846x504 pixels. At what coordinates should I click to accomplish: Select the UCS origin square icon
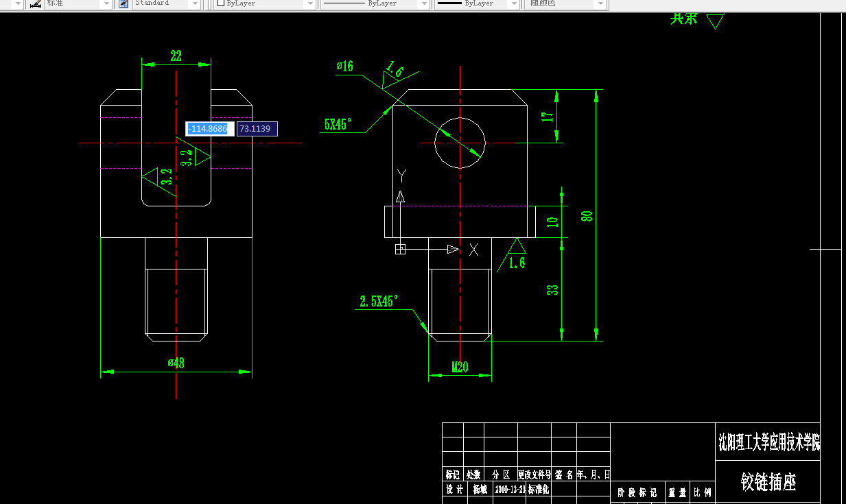pos(401,250)
